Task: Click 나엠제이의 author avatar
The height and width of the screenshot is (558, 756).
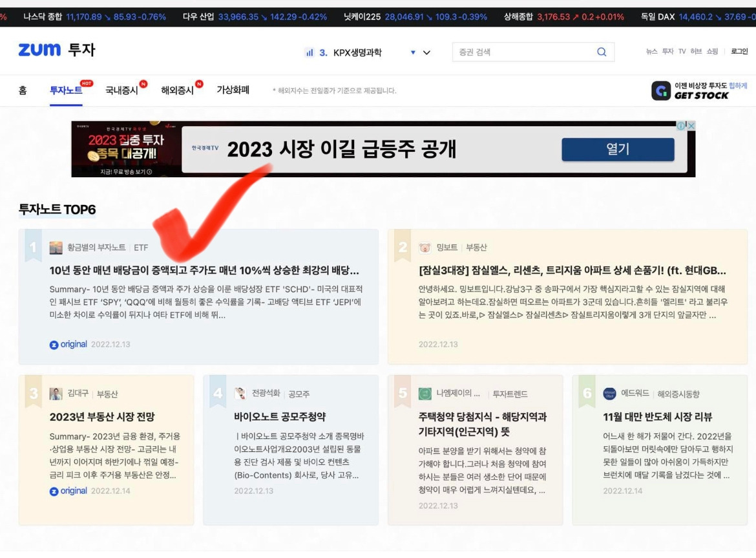Action: tap(425, 394)
